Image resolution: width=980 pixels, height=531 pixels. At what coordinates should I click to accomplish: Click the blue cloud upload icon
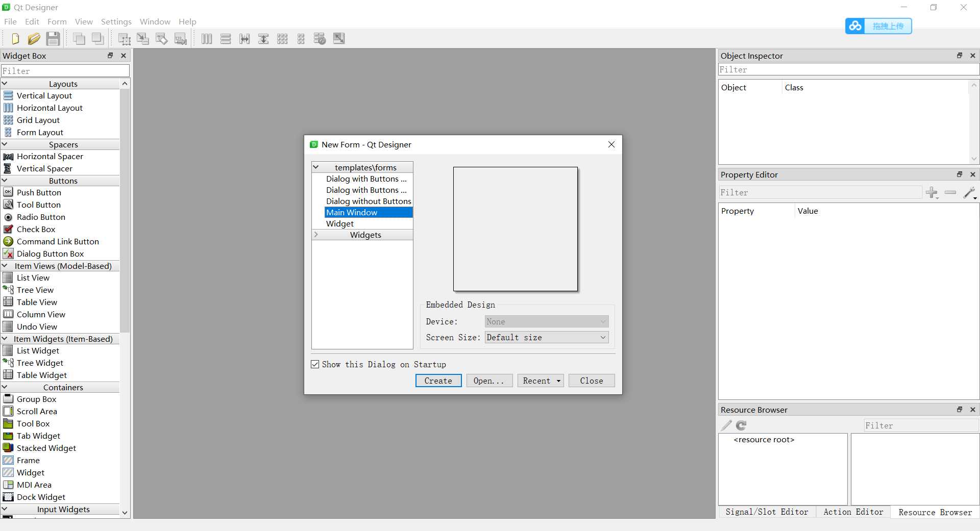pos(855,26)
